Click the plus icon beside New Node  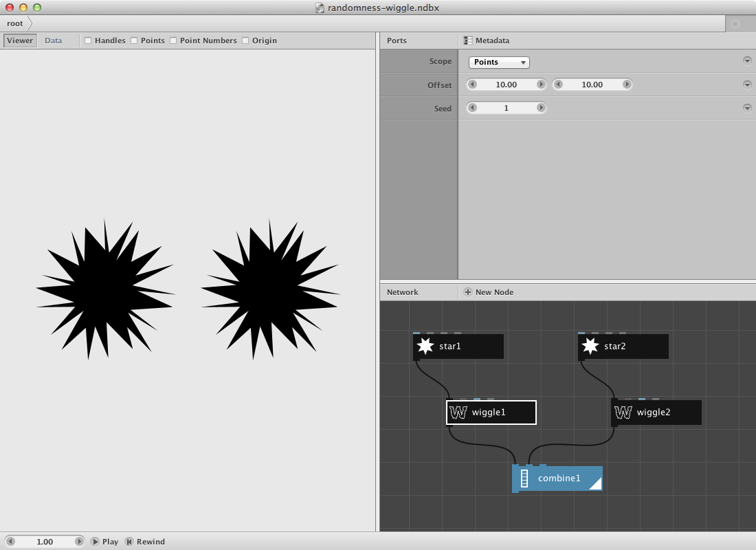467,292
